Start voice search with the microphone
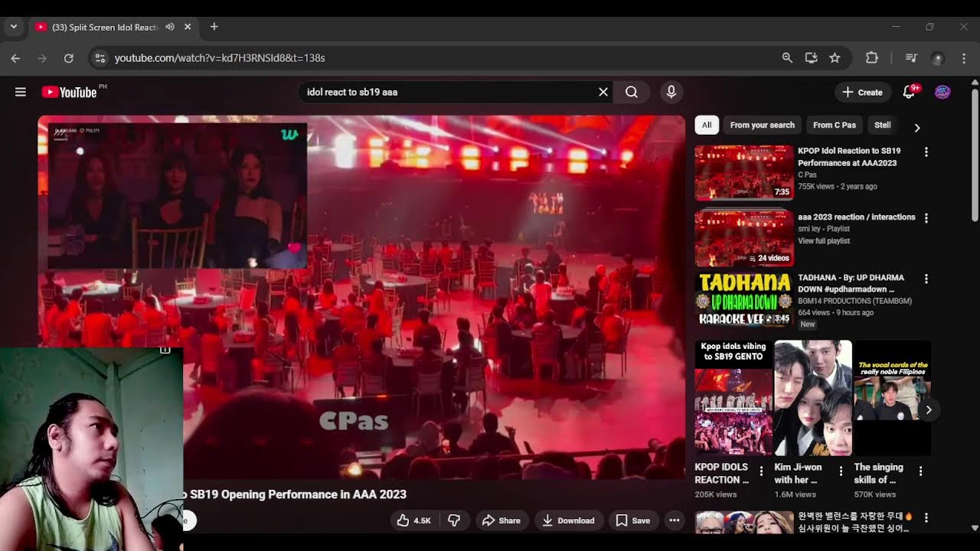This screenshot has height=551, width=980. (671, 92)
